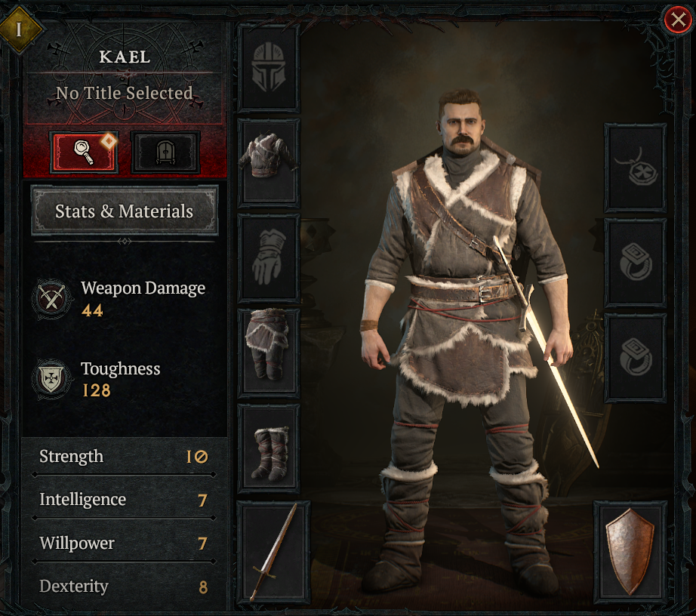696x616 pixels.
Task: Switch to the magnifier profile inspect tab
Action: (x=84, y=152)
